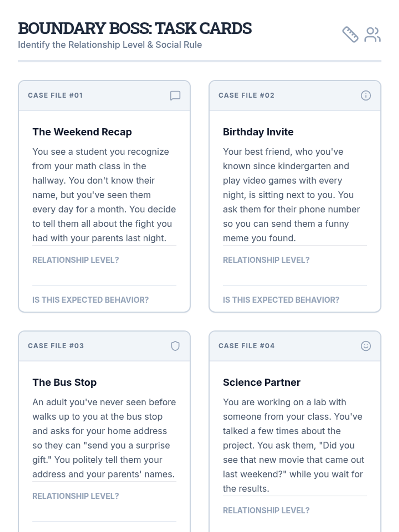This screenshot has height=532, width=399.
Task: Select the "Boundary Boss: Task Cards" heading
Action: (x=135, y=29)
